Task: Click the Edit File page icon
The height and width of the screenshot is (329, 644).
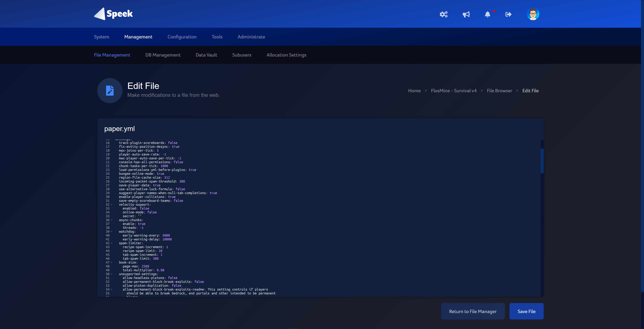Action: pyautogui.click(x=110, y=90)
